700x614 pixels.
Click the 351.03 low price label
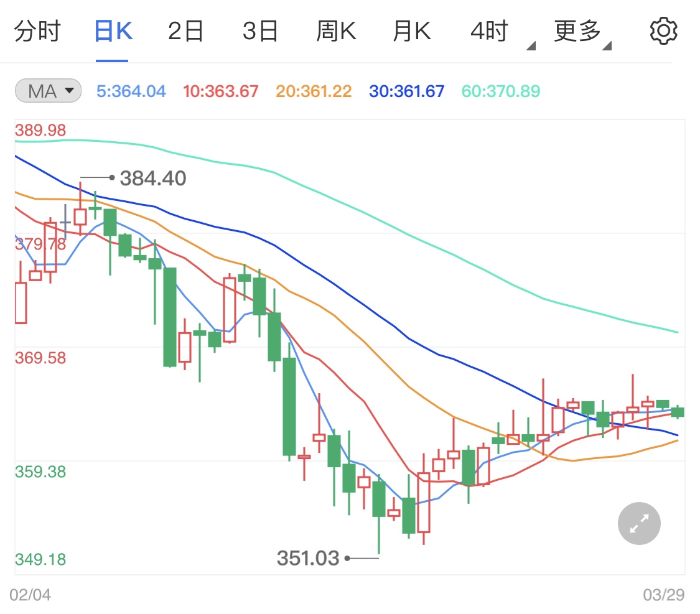point(308,558)
